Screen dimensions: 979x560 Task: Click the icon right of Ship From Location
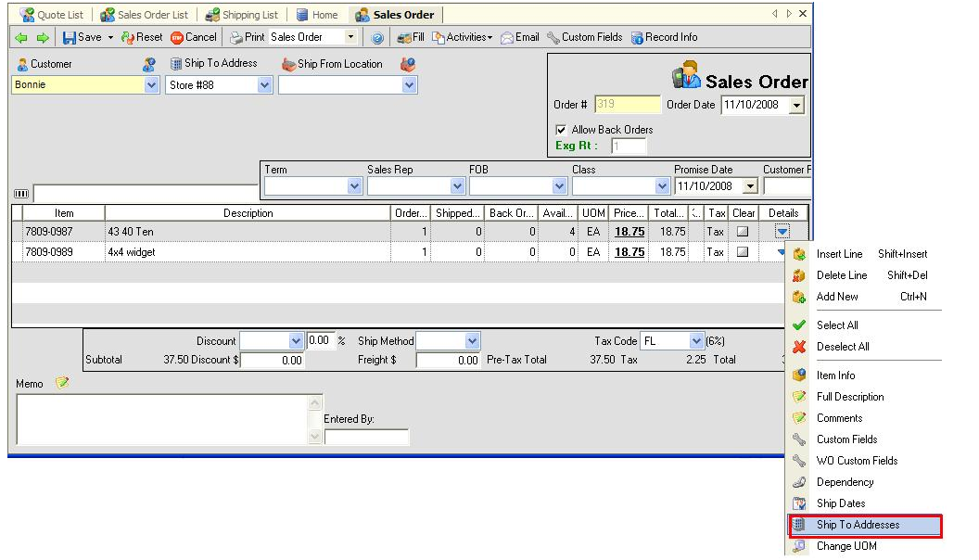click(408, 64)
